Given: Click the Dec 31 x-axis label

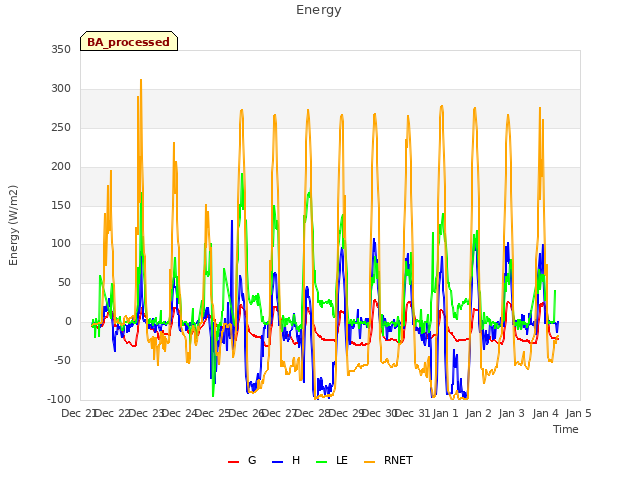Looking at the screenshot, I should [413, 413].
